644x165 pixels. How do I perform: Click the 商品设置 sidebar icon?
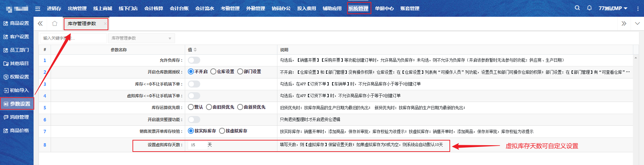click(x=6, y=23)
